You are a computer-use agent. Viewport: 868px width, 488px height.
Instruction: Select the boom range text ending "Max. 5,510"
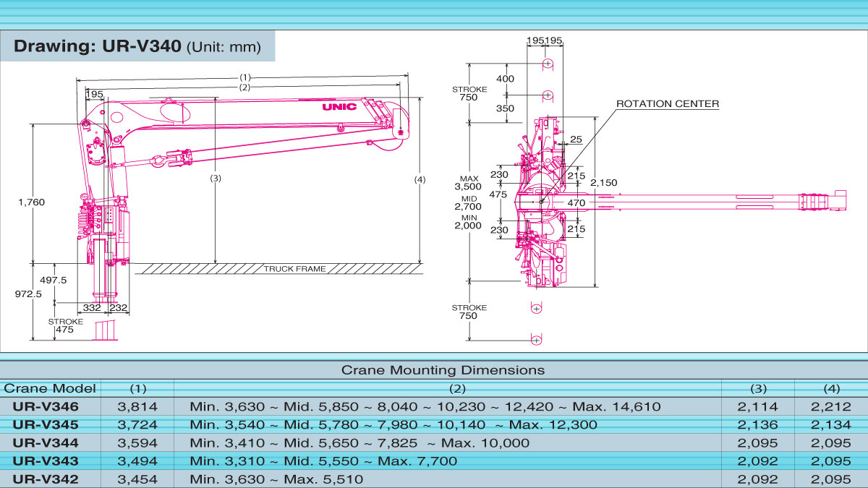click(x=276, y=479)
